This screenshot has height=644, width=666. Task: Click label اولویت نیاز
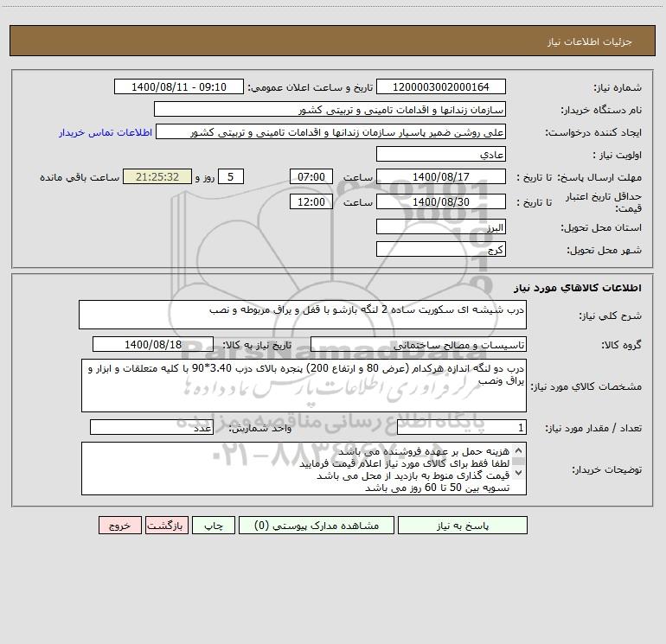618,155
